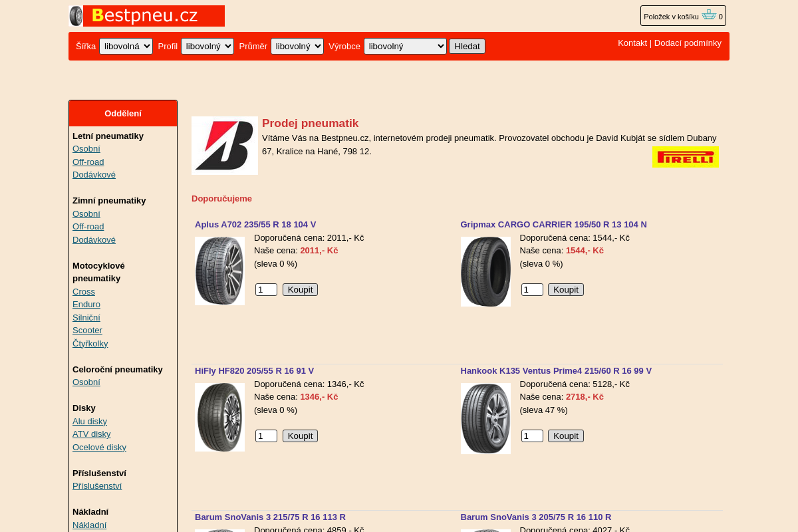This screenshot has width=798, height=532.
Task: Open Barum SnoVanis 3 215/75 product title
Action: 270,517
